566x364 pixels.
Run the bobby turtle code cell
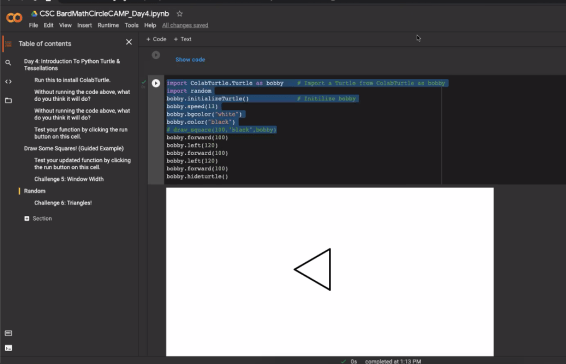pyautogui.click(x=156, y=83)
